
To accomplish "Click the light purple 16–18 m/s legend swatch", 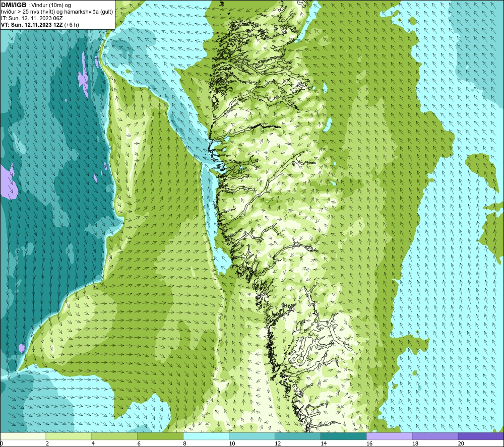I will coord(389,436).
